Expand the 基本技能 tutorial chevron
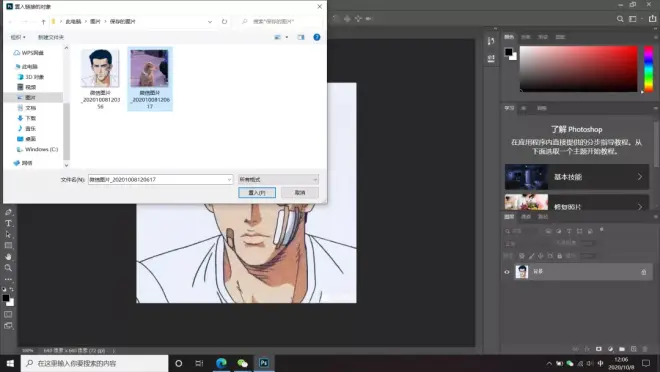 [640, 177]
